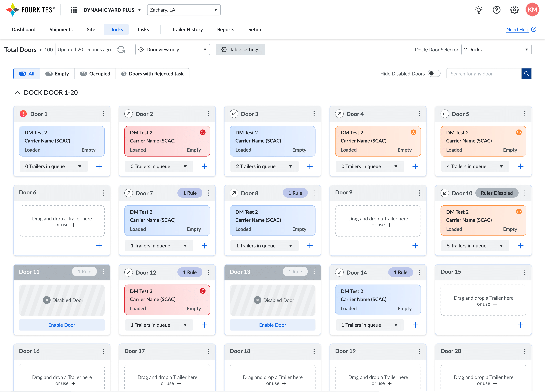Viewport: 545px width, 392px height.
Task: Add a trailer with Door 14 plus icon
Action: (x=415, y=325)
